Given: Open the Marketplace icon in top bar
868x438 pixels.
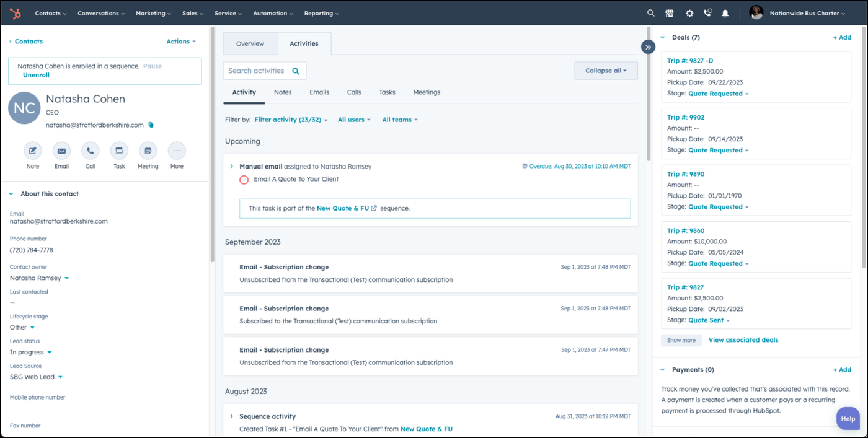Looking at the screenshot, I should point(670,13).
